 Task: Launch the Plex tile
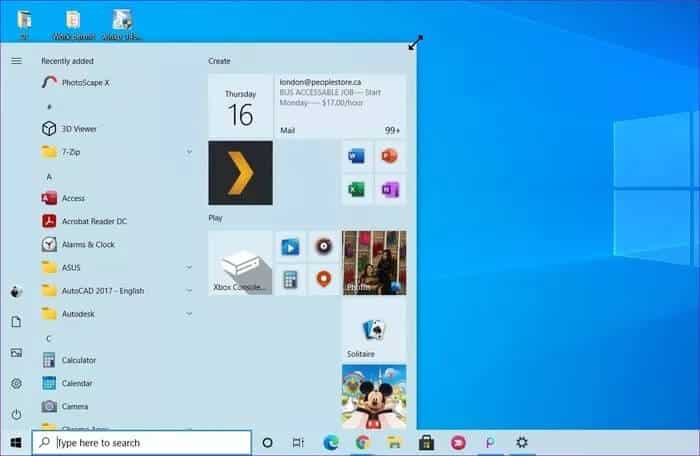[240, 173]
